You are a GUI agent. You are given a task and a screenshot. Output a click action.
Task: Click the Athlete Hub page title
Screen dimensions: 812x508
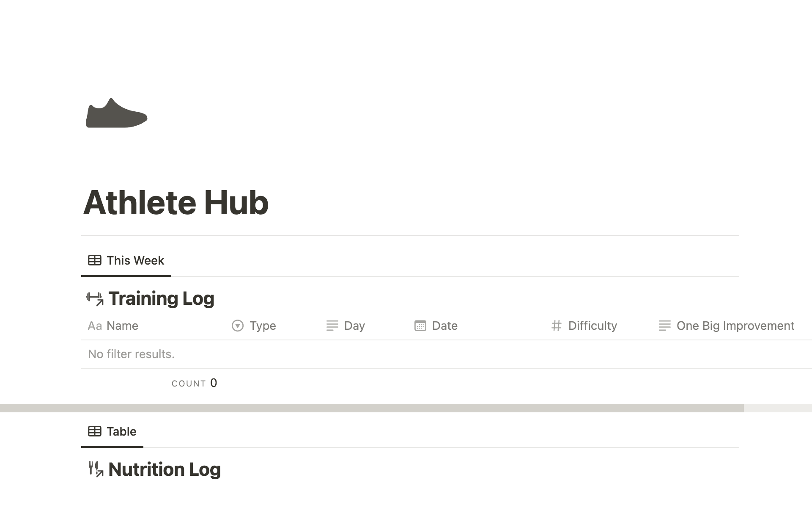(176, 202)
